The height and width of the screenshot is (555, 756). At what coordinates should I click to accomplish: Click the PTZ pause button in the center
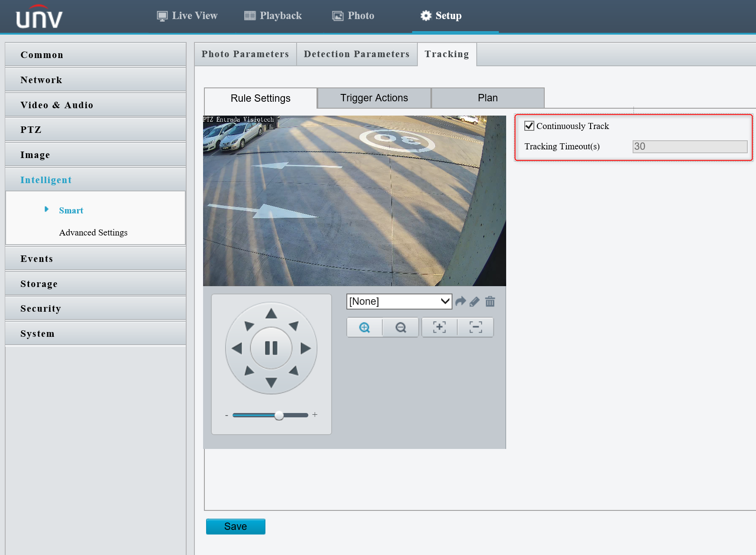[x=271, y=348]
